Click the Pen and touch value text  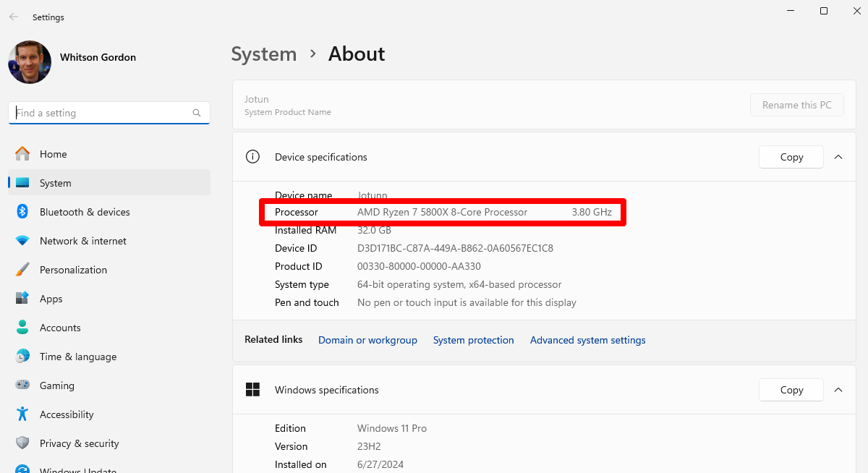(x=467, y=302)
